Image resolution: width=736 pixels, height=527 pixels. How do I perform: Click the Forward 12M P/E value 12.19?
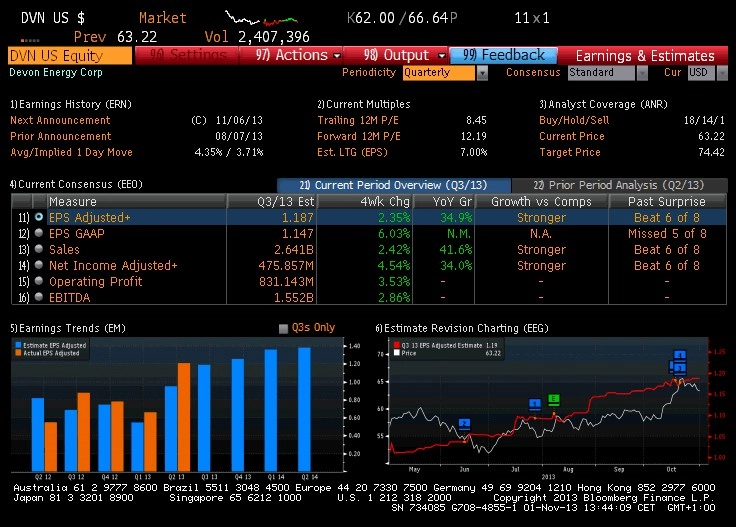pyautogui.click(x=474, y=136)
